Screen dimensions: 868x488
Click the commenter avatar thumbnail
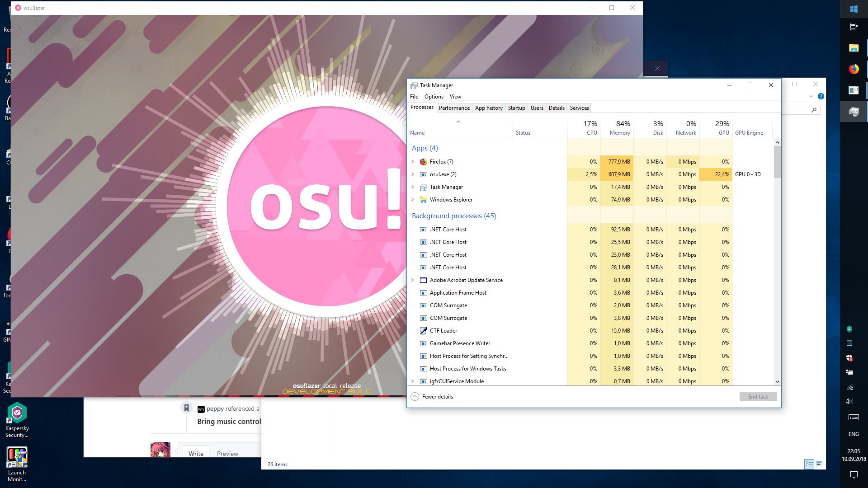pos(160,450)
